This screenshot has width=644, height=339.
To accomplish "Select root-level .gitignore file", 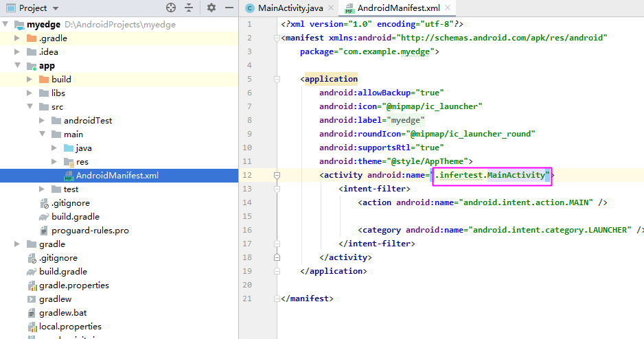I will tap(58, 258).
